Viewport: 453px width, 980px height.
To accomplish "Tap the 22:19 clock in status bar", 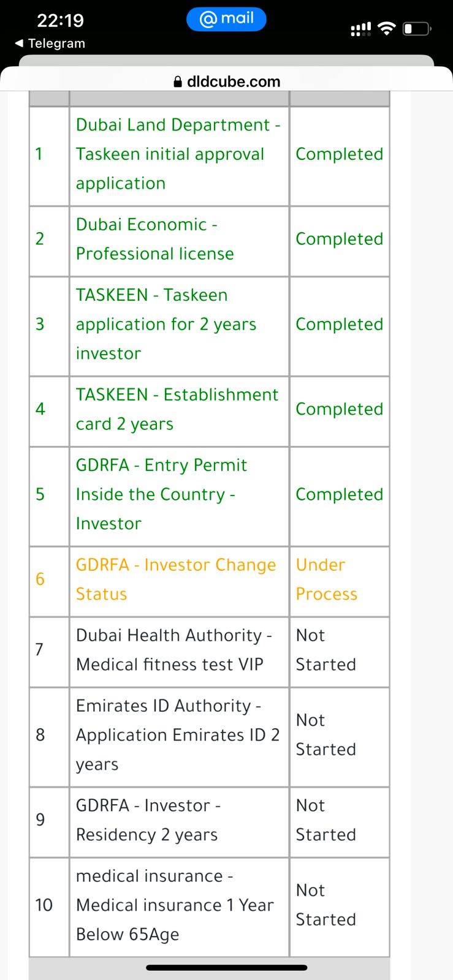I will click(x=60, y=20).
